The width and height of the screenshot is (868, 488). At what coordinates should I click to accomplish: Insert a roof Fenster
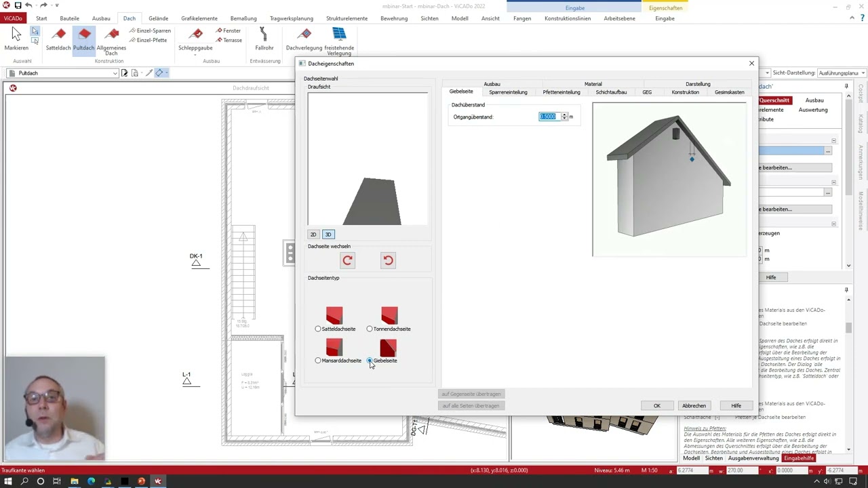tap(228, 30)
